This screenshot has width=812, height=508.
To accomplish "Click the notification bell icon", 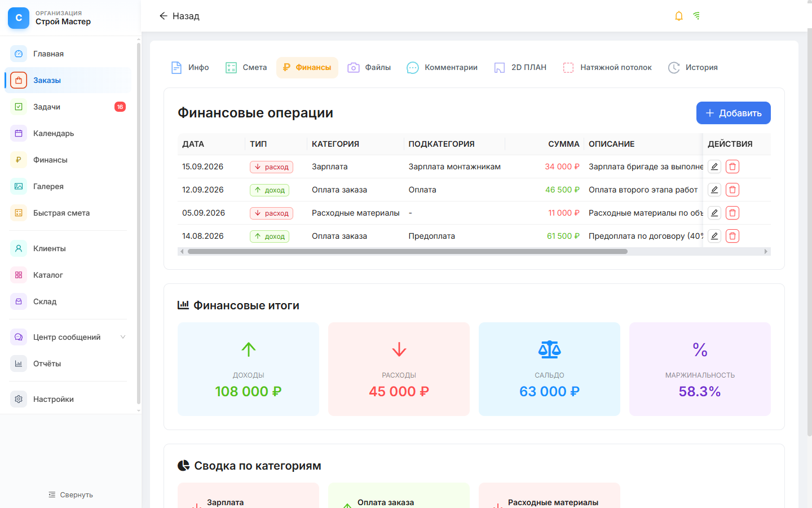I will [x=679, y=16].
